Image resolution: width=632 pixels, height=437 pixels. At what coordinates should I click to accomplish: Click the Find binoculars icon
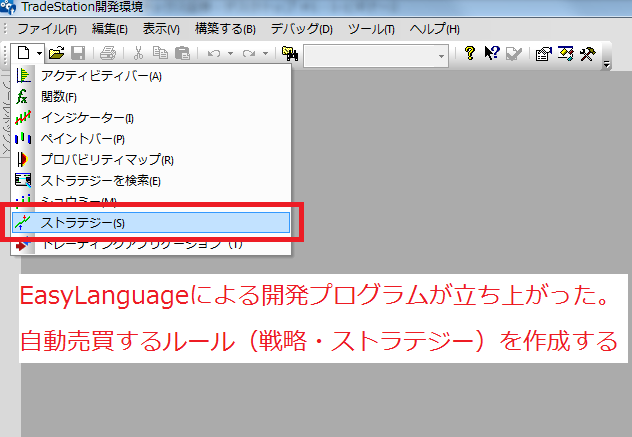[290, 54]
